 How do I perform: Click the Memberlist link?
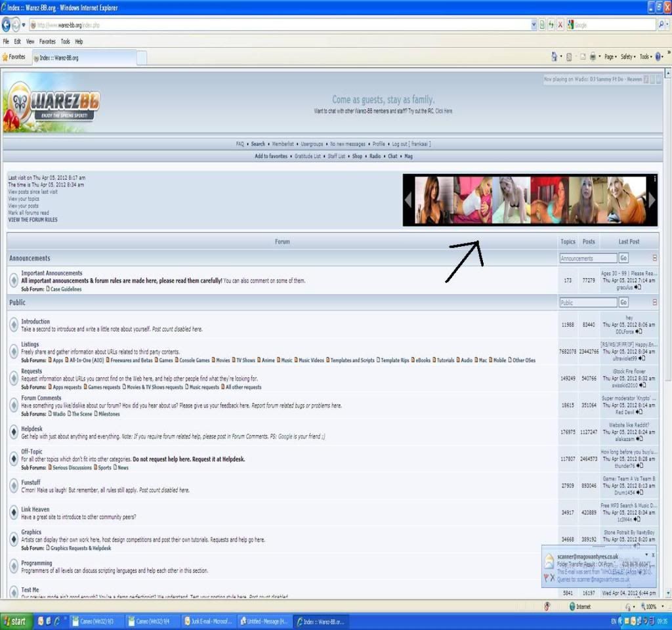(x=283, y=144)
